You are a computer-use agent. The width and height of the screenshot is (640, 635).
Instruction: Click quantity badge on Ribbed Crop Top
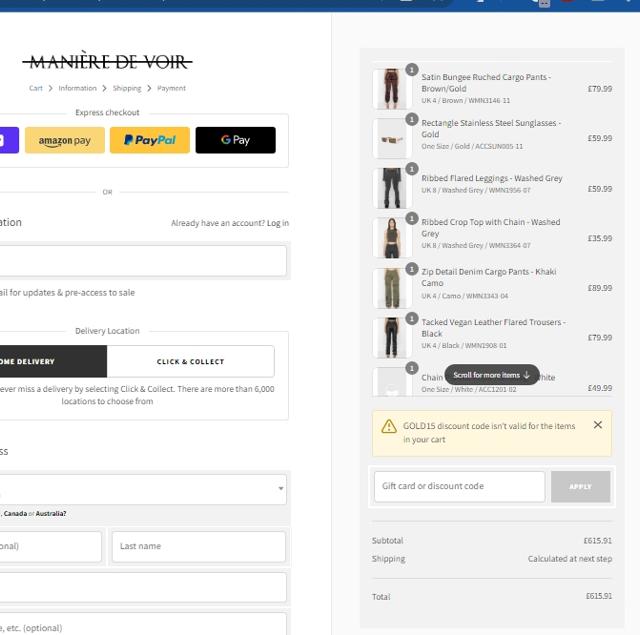(412, 219)
